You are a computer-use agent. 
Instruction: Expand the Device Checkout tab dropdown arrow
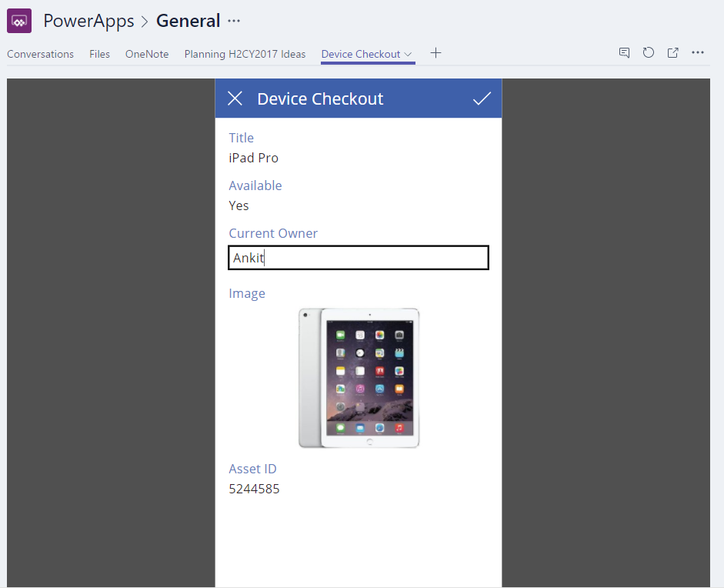pos(409,54)
